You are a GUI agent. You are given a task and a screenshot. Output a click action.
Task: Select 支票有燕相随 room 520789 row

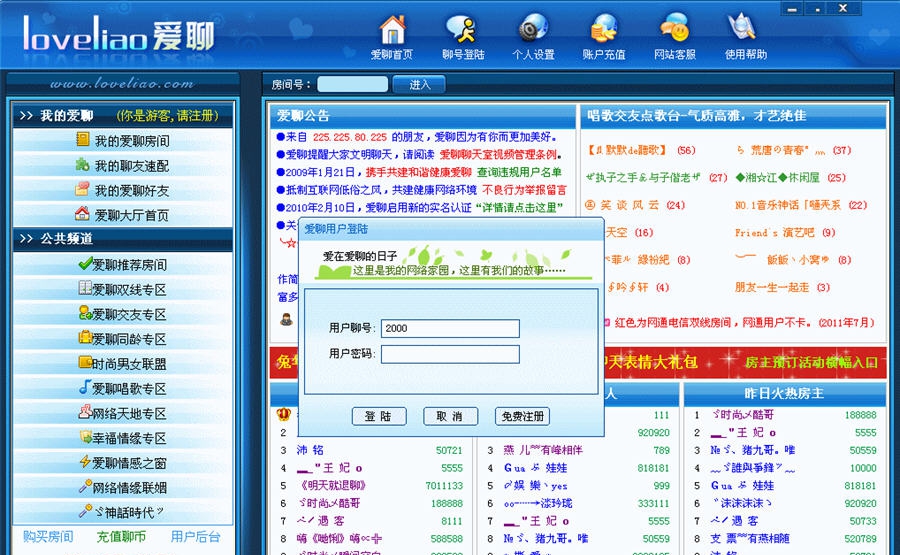point(784,539)
